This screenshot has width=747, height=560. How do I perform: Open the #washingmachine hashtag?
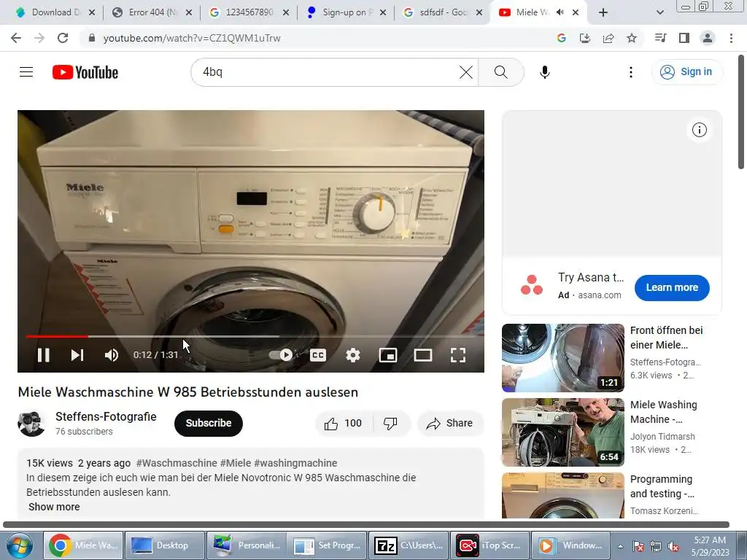point(295,463)
